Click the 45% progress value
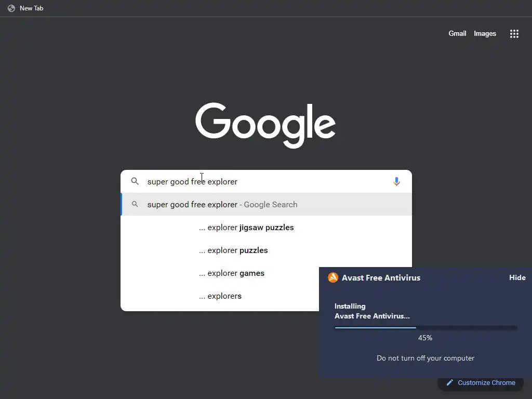Image resolution: width=532 pixels, height=399 pixels. click(x=425, y=338)
